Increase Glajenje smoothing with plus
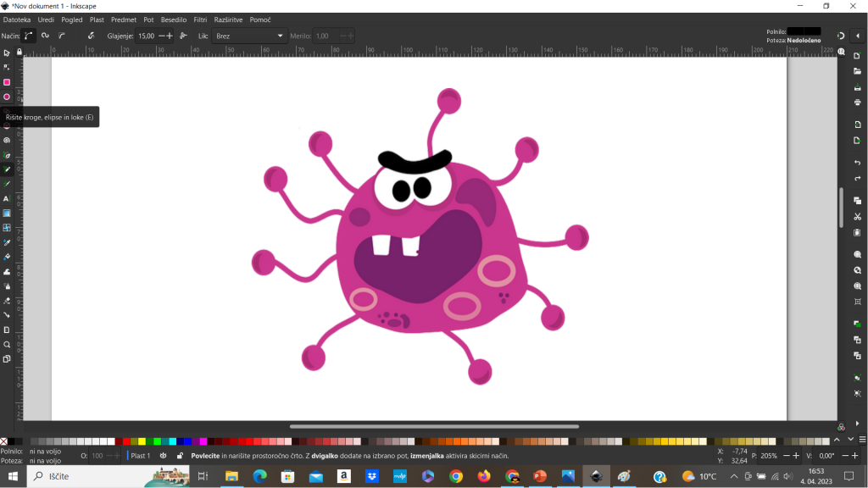Image resolution: width=868 pixels, height=488 pixels. click(x=170, y=36)
